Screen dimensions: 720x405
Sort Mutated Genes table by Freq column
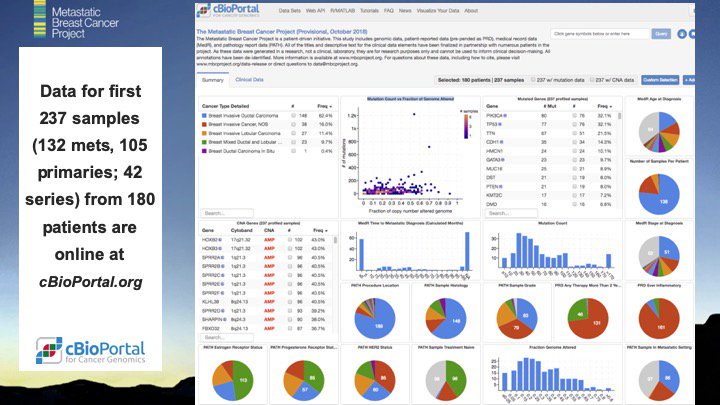[x=604, y=106]
